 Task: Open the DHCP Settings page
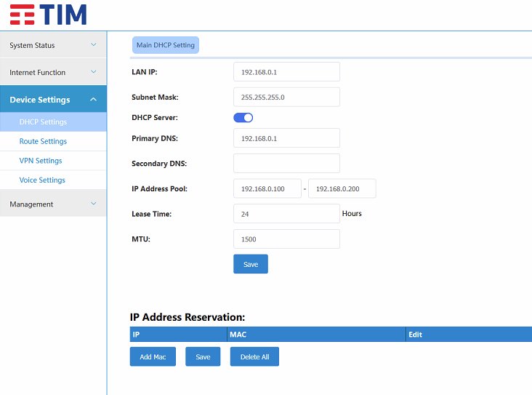(x=43, y=122)
